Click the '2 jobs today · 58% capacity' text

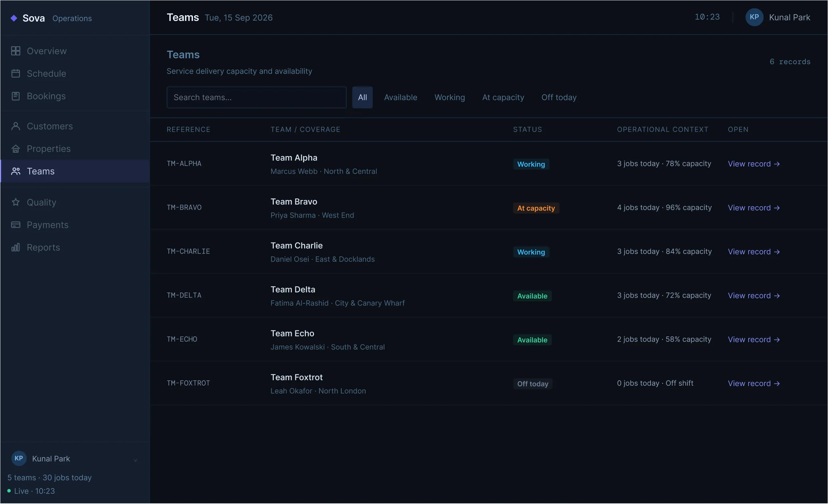(x=664, y=339)
